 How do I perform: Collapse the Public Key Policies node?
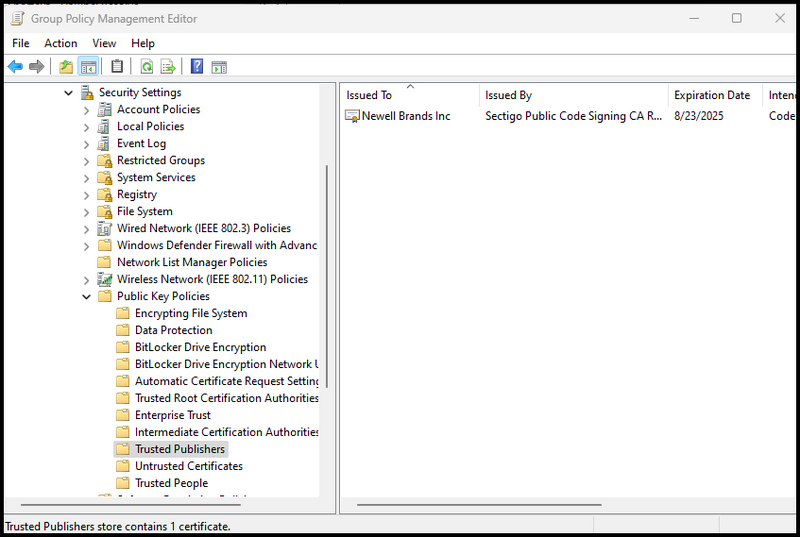click(87, 297)
